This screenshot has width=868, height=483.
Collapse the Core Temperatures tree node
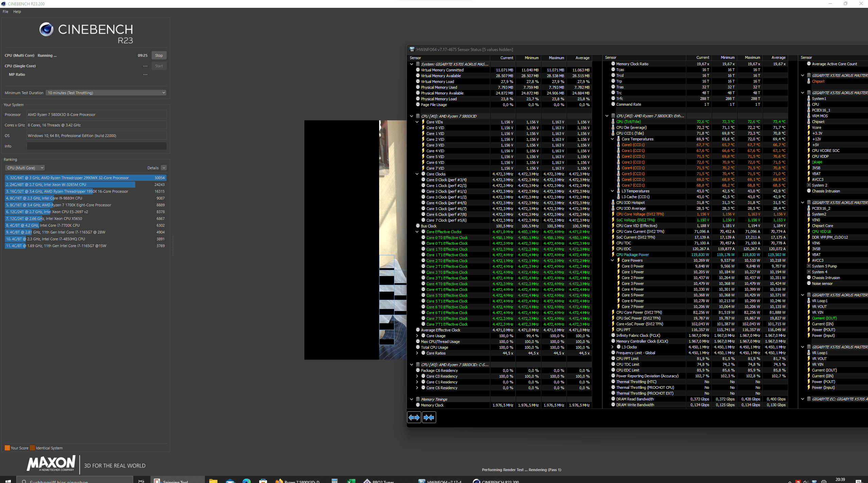(613, 139)
